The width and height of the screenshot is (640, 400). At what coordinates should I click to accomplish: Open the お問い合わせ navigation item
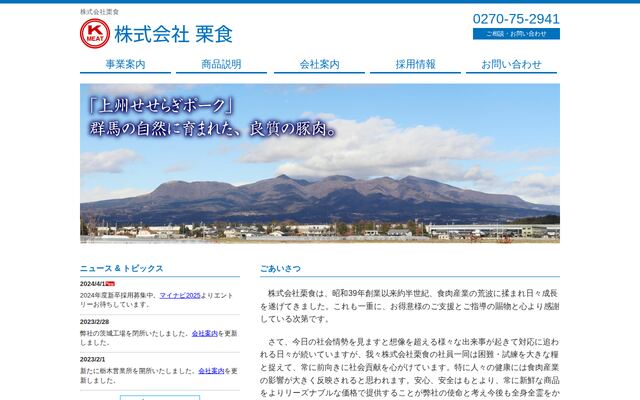click(x=511, y=64)
